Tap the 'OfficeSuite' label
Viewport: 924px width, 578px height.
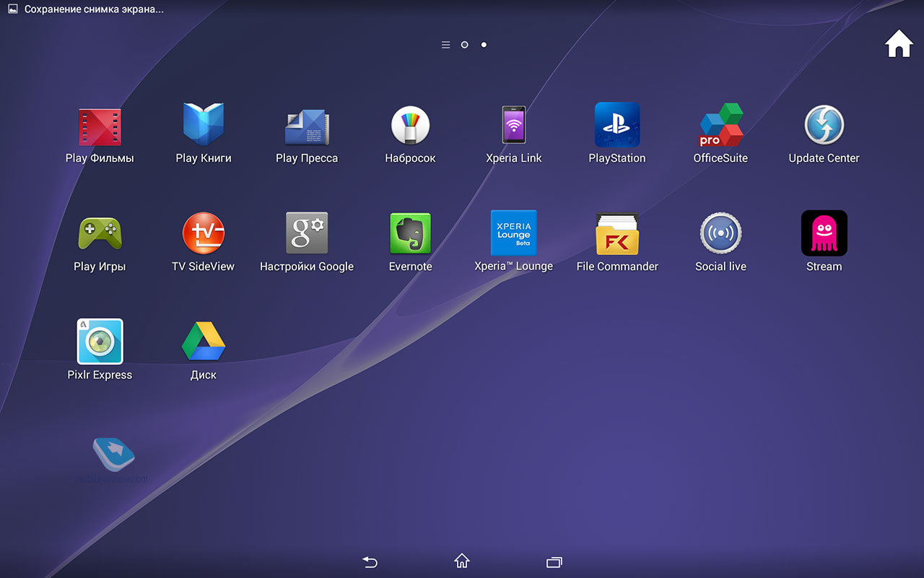720,158
